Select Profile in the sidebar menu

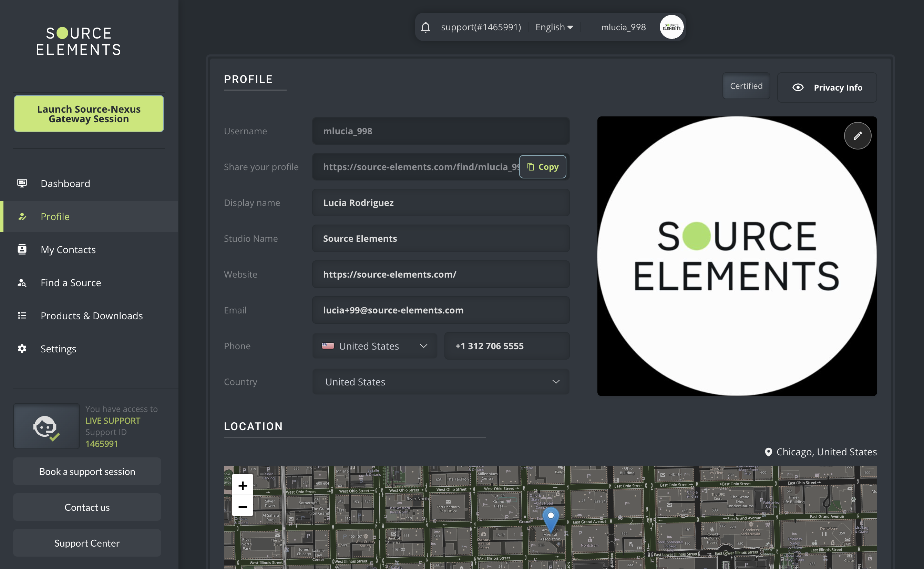click(x=55, y=216)
